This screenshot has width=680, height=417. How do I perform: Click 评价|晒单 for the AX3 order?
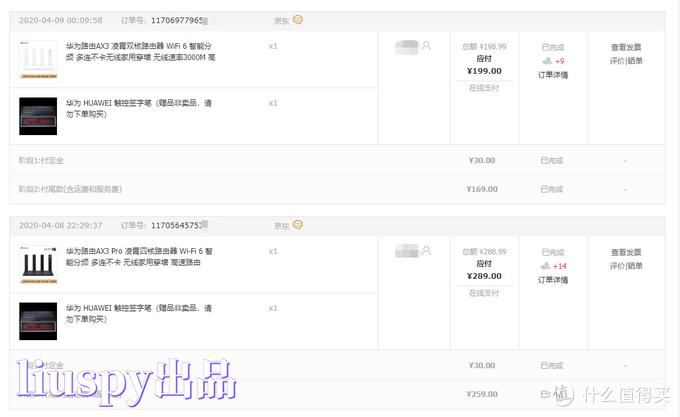click(626, 61)
